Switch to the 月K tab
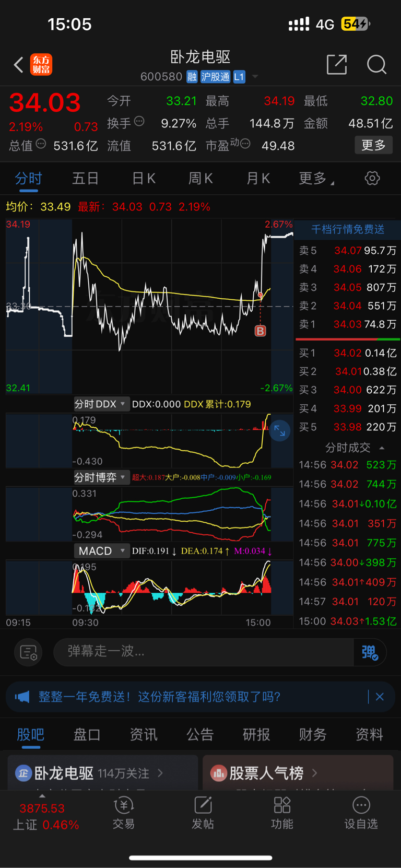 pos(258,179)
